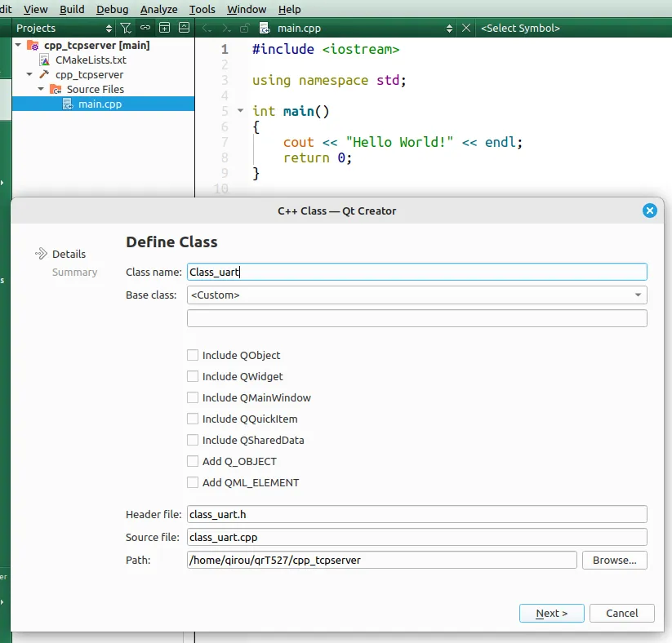Close the main.cpp document with X icon
672x643 pixels.
[x=466, y=29]
